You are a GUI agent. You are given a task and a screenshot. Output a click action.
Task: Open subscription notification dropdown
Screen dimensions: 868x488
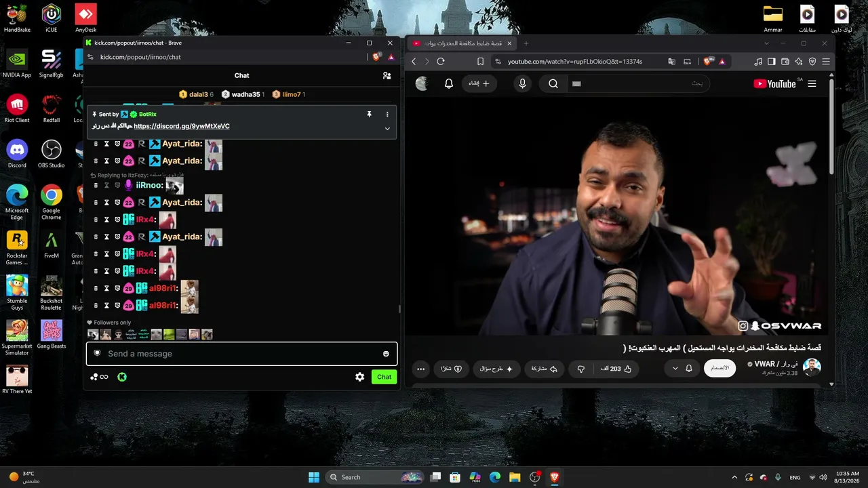682,368
